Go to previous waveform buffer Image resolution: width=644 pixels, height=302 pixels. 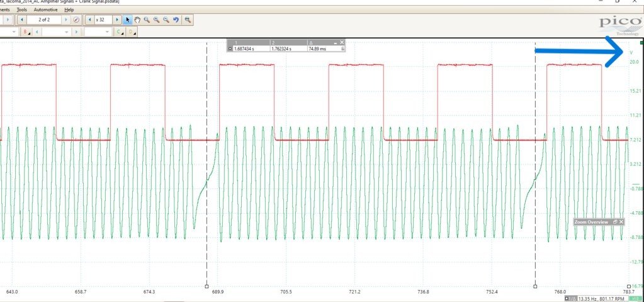click(x=21, y=20)
